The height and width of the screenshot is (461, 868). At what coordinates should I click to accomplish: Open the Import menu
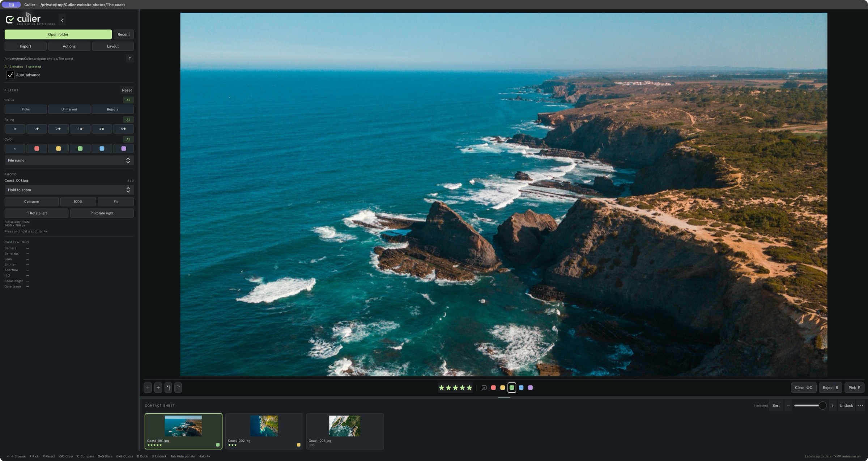point(25,46)
